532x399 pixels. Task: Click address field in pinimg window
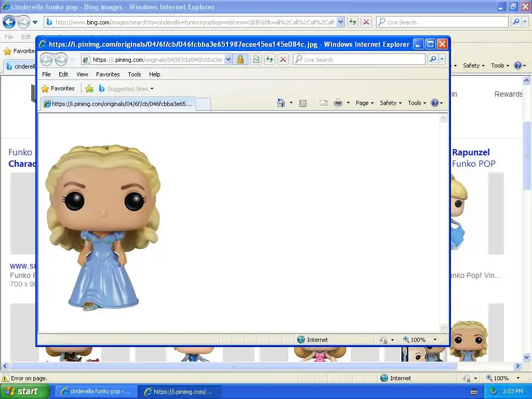[153, 60]
